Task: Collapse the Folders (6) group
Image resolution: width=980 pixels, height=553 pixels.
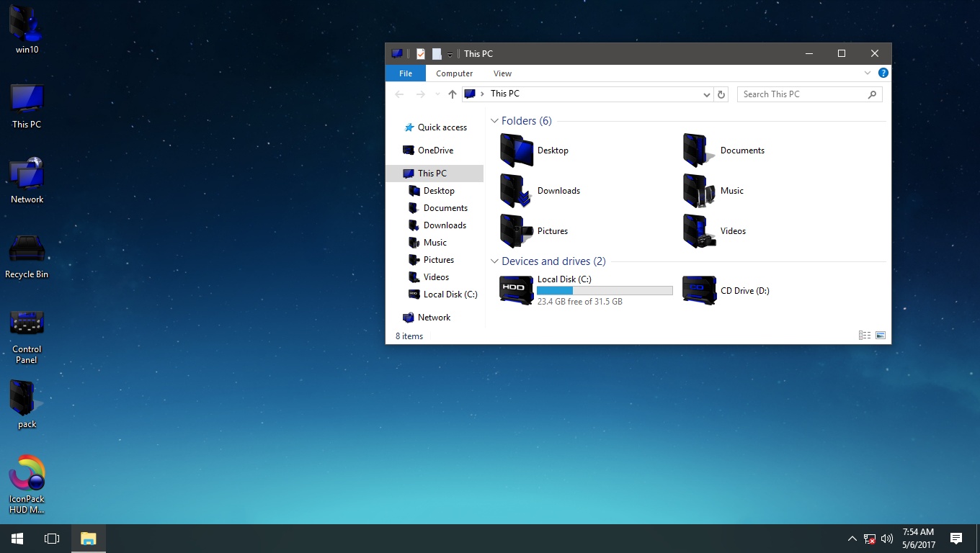Action: pyautogui.click(x=495, y=121)
